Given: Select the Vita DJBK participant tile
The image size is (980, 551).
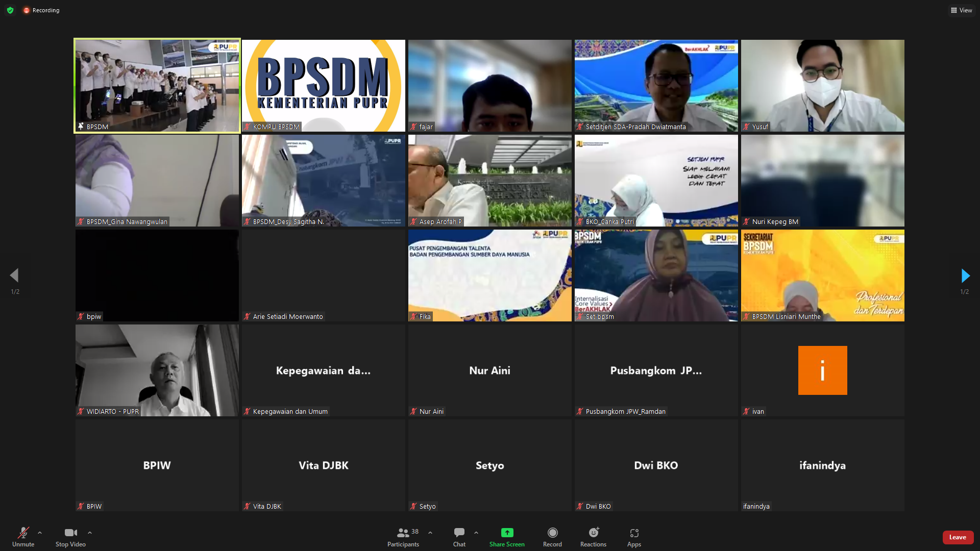Looking at the screenshot, I should [x=324, y=465].
